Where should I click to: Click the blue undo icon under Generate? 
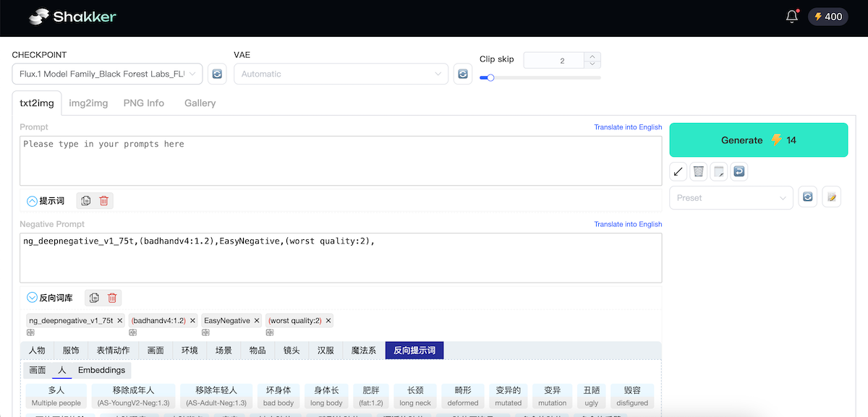click(x=739, y=171)
